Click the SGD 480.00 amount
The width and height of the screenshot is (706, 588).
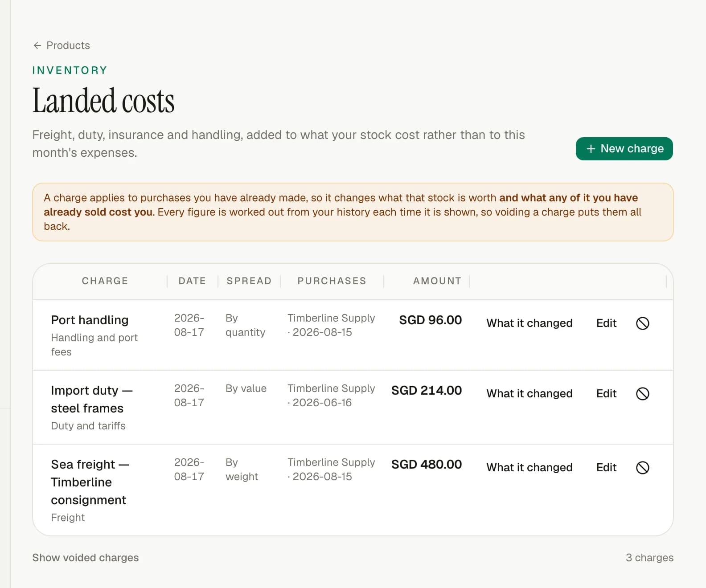coord(427,465)
